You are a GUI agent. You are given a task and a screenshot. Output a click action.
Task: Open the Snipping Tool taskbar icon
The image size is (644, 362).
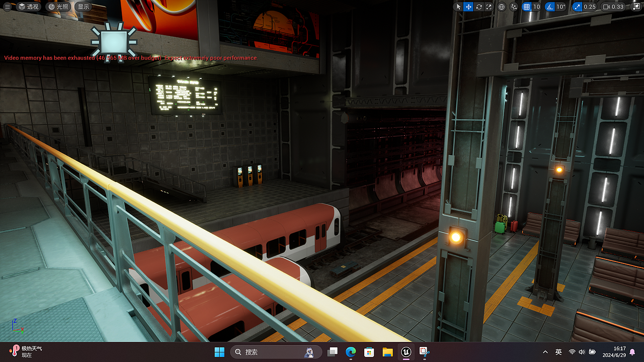pos(424,352)
